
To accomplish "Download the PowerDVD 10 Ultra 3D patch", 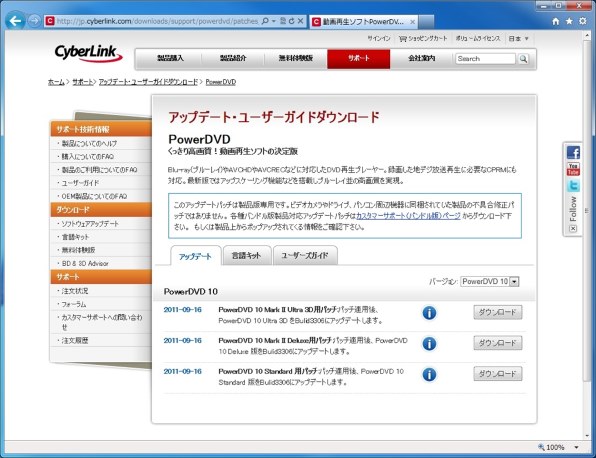I will pyautogui.click(x=498, y=312).
